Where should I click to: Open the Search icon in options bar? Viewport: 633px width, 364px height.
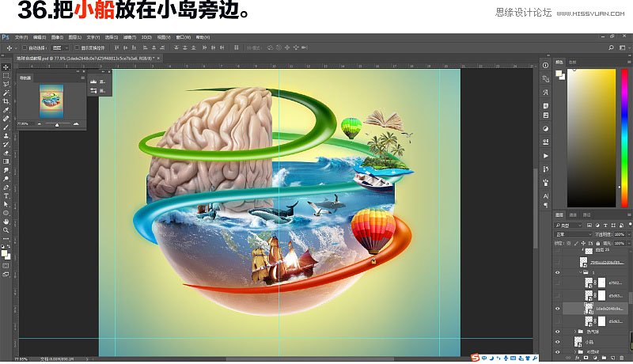click(611, 47)
